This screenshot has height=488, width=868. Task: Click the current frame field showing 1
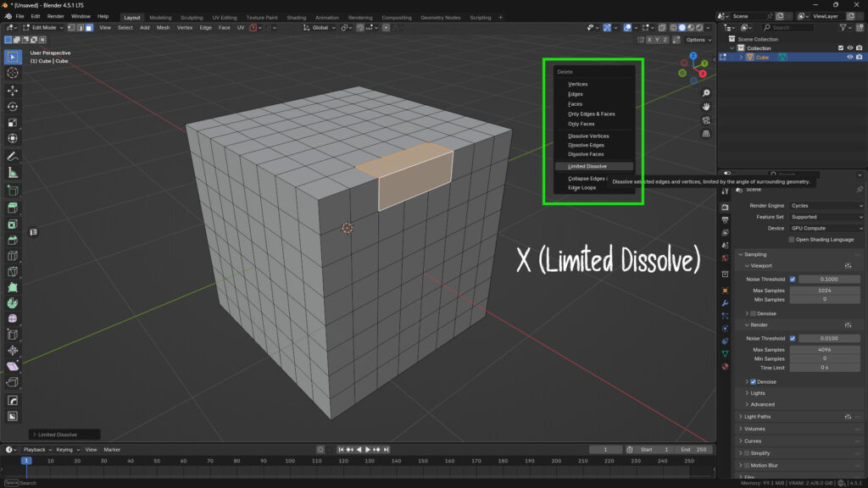point(605,449)
